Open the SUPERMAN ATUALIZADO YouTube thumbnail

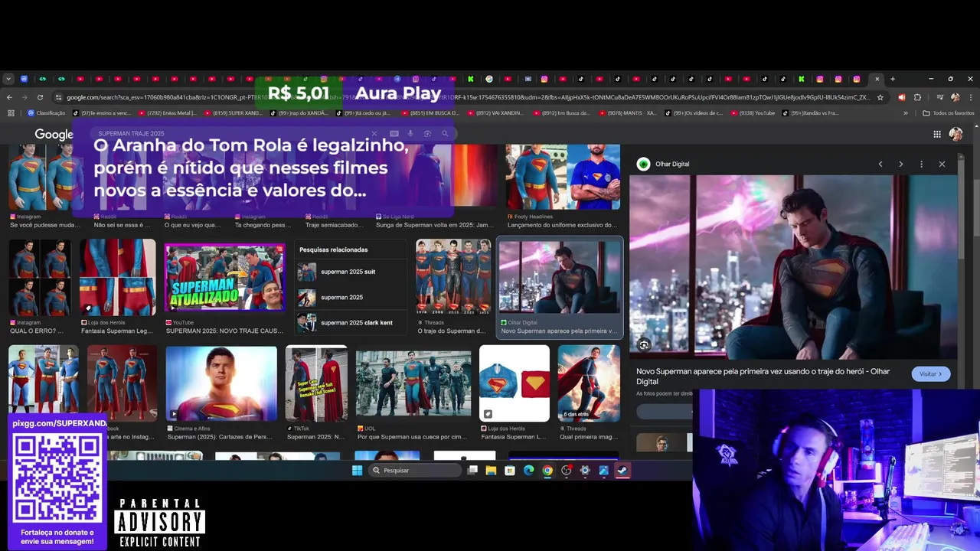pos(224,277)
